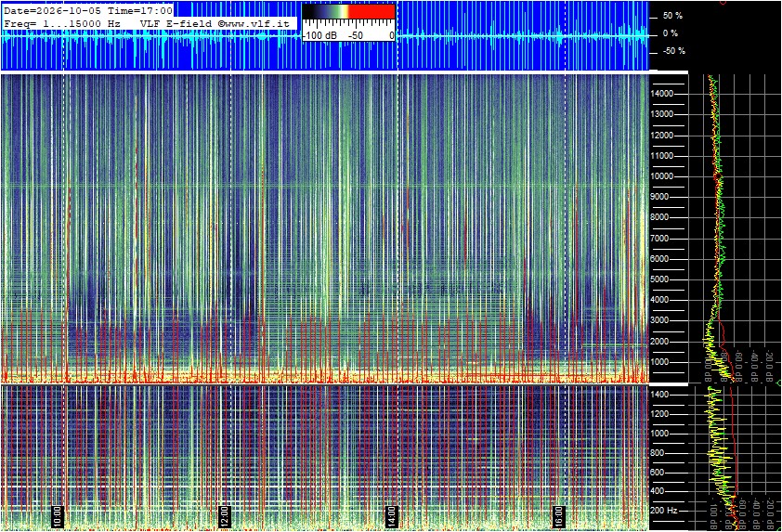Click the 12000 frequency axis label
This screenshot has width=782, height=532.
[662, 136]
